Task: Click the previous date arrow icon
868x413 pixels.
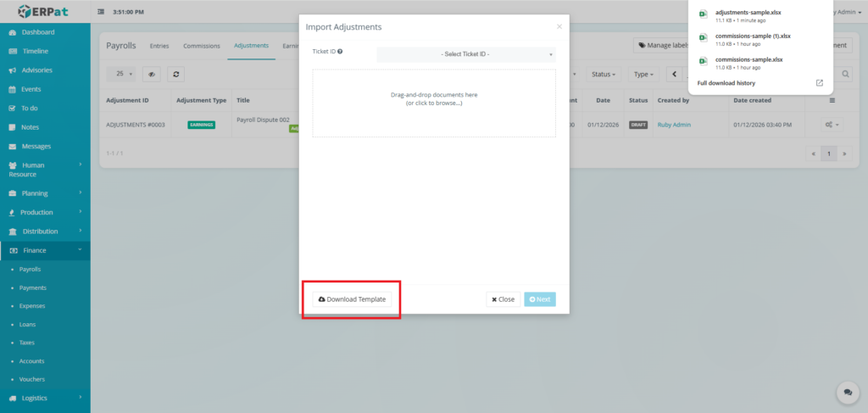Action: tap(674, 74)
